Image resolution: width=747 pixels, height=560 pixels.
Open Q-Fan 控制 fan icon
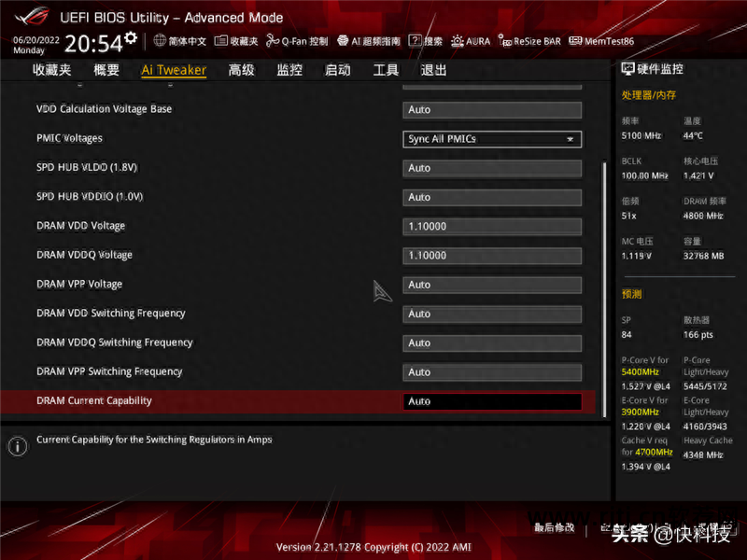273,41
